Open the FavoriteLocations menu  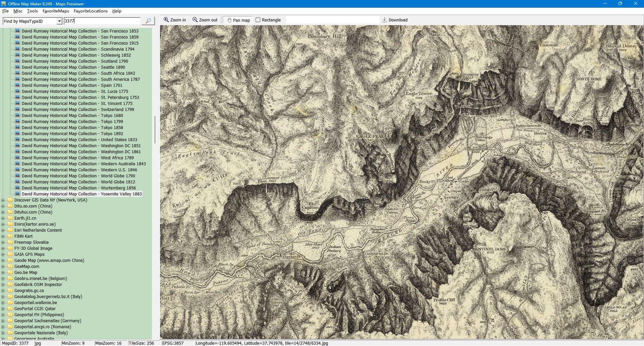click(x=91, y=11)
